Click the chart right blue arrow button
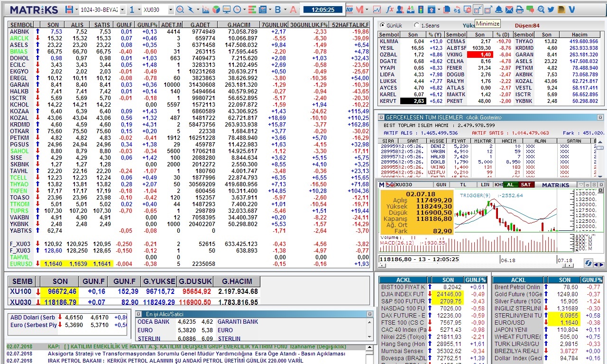The image size is (607, 364). point(602,264)
